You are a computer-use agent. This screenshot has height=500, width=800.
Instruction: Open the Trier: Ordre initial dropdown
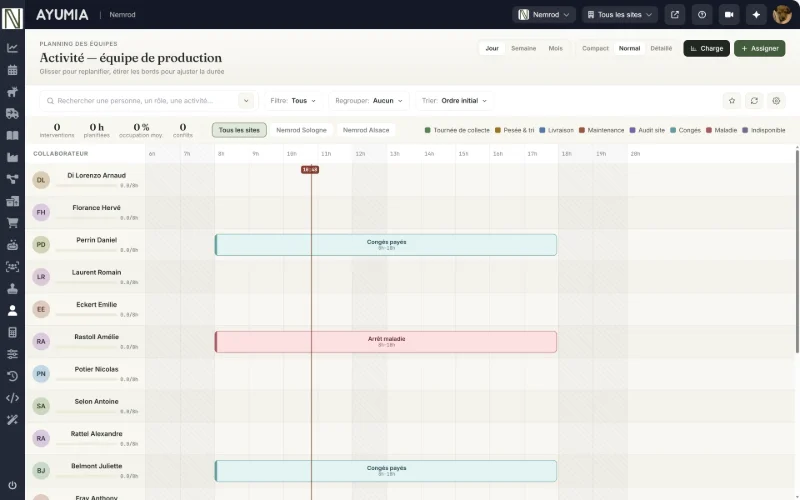454,101
